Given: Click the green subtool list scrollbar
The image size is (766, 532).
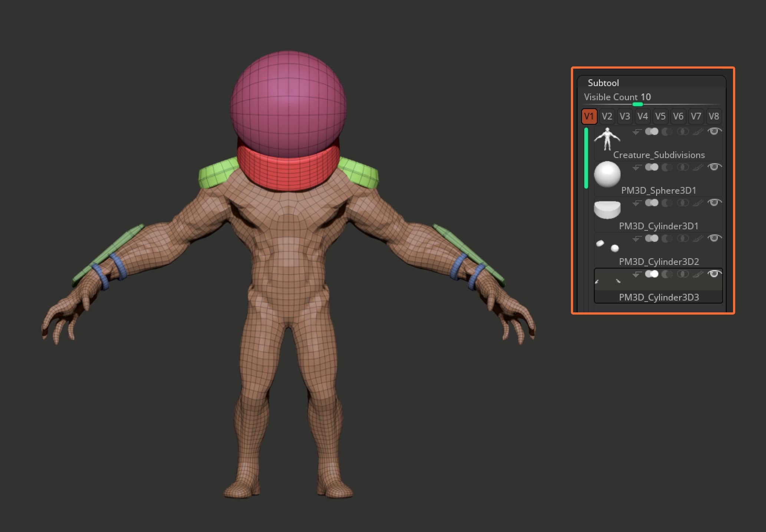Looking at the screenshot, I should (586, 158).
